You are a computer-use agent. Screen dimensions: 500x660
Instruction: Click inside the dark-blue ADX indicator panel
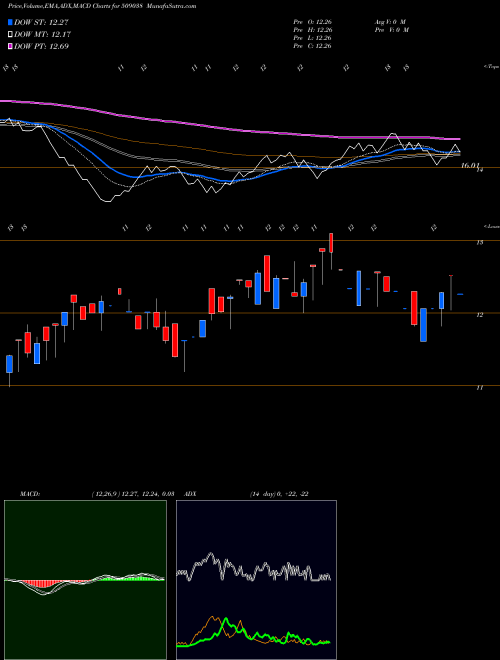[x=256, y=580]
